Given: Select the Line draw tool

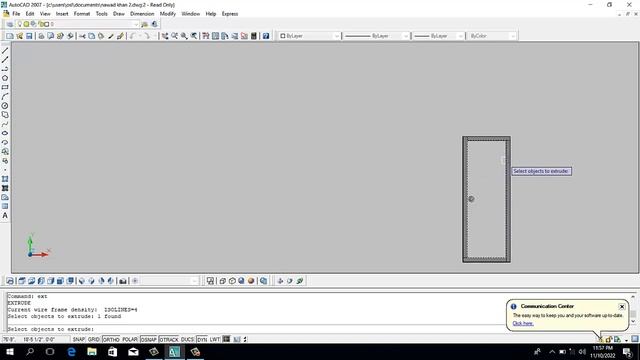Looking at the screenshot, I should [5, 51].
